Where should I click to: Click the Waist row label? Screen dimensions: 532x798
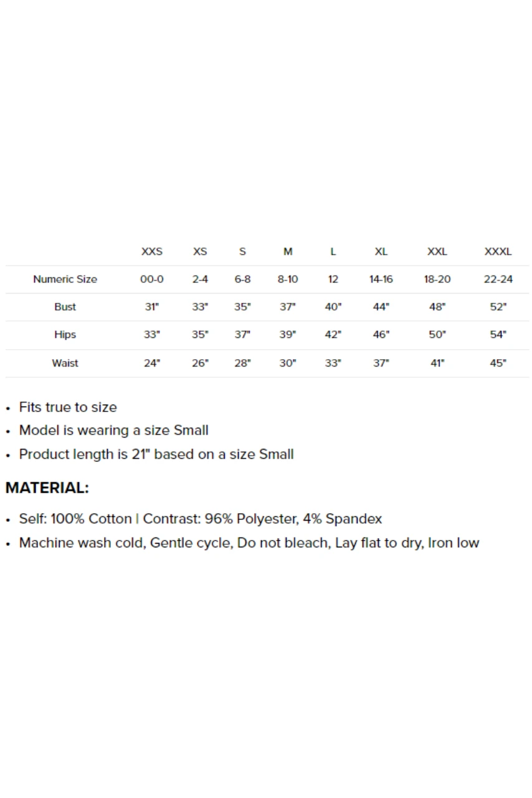[65, 363]
